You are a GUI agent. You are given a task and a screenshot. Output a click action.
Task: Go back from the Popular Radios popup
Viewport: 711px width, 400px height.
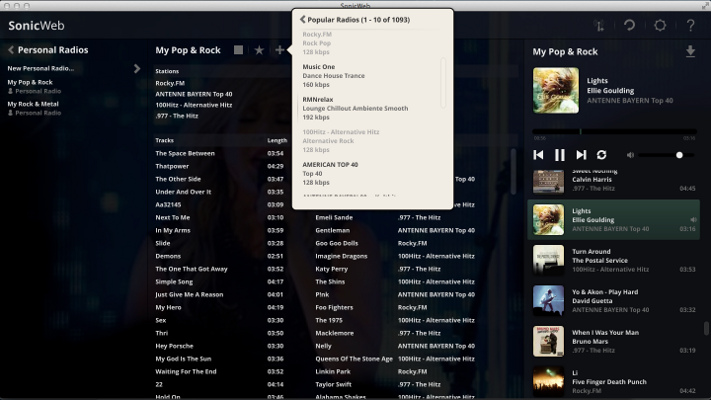point(302,19)
